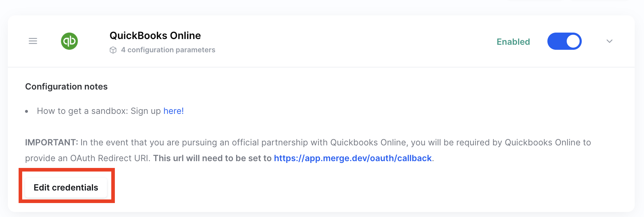Click the green Enabled status label
Image resolution: width=644 pixels, height=217 pixels.
(513, 42)
